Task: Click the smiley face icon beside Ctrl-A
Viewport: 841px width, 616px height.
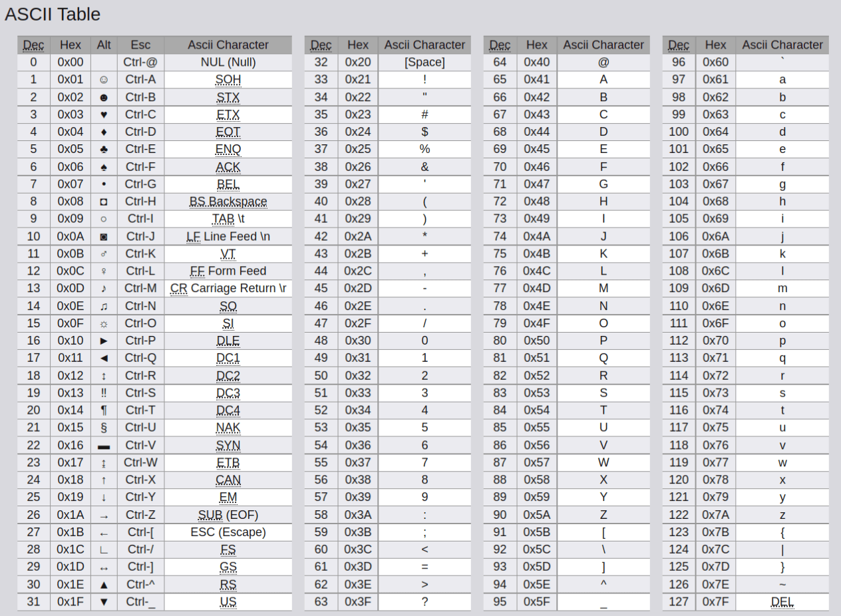Action: click(104, 79)
